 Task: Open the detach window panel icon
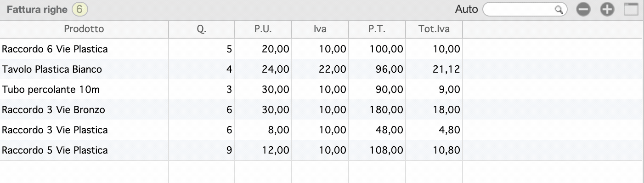pos(631,9)
